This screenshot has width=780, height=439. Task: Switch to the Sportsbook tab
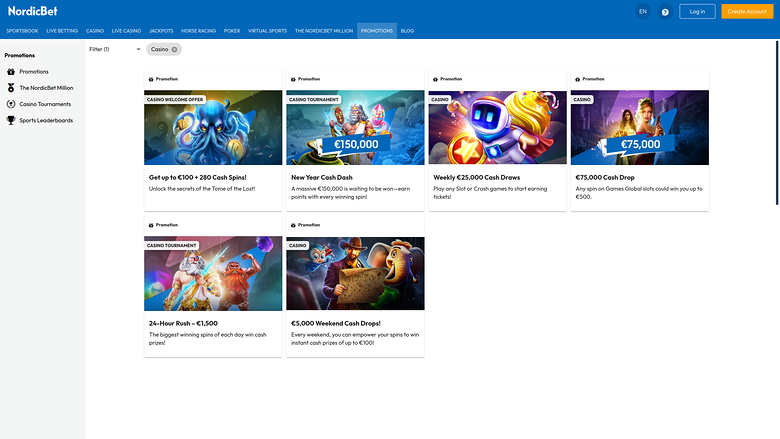point(23,31)
